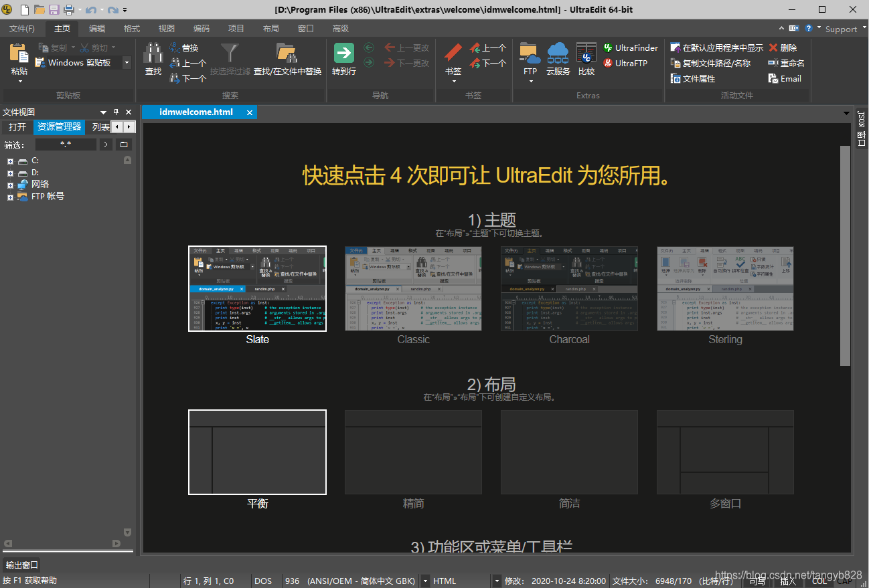869x588 pixels.
Task: Click the Print icon in quick access bar
Action: [68, 9]
